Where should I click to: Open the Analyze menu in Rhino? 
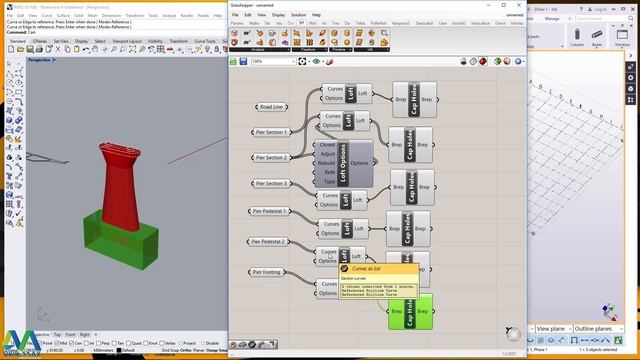pyautogui.click(x=169, y=16)
